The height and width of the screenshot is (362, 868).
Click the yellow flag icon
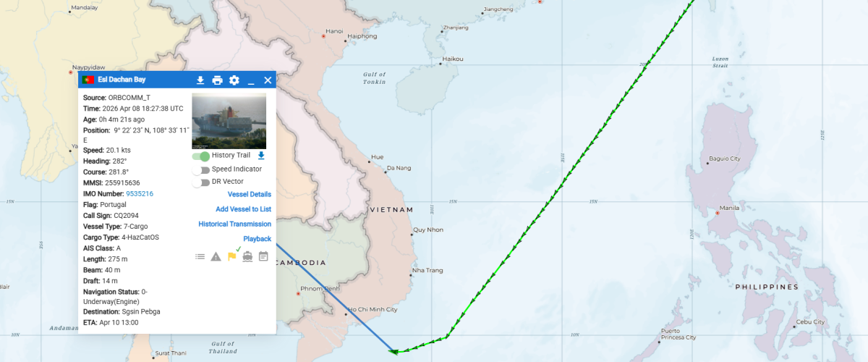click(232, 256)
